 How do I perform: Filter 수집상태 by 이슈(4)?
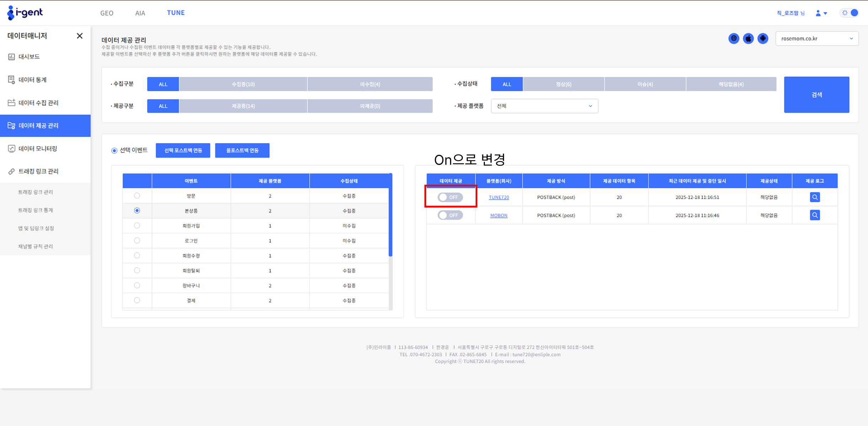point(645,84)
